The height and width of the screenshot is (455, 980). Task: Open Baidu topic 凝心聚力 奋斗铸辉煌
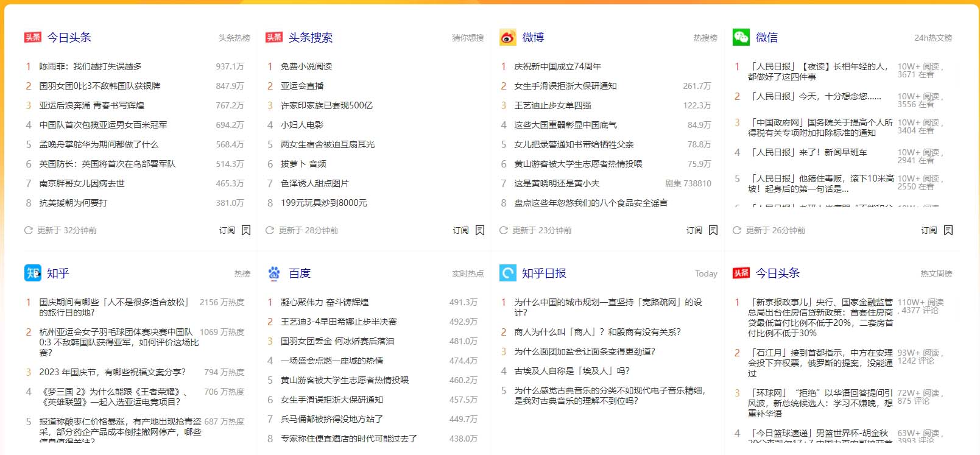325,302
